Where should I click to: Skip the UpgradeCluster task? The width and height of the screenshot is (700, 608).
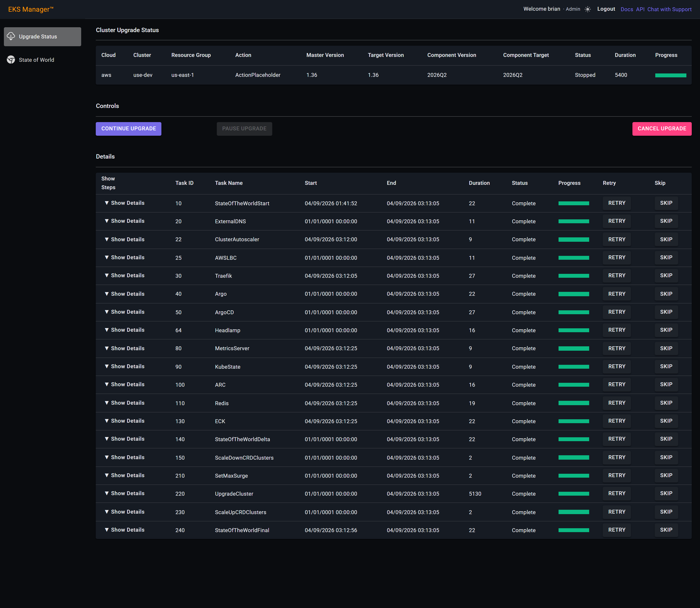coord(666,493)
